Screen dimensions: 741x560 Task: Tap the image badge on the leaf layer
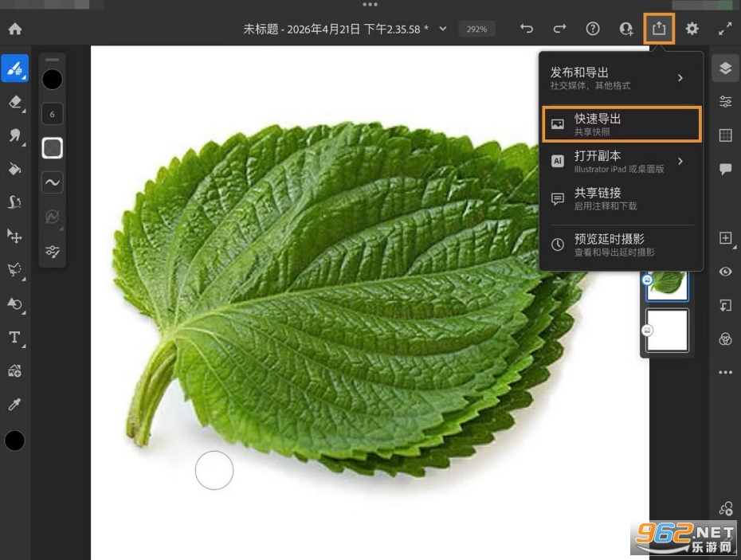click(x=647, y=280)
